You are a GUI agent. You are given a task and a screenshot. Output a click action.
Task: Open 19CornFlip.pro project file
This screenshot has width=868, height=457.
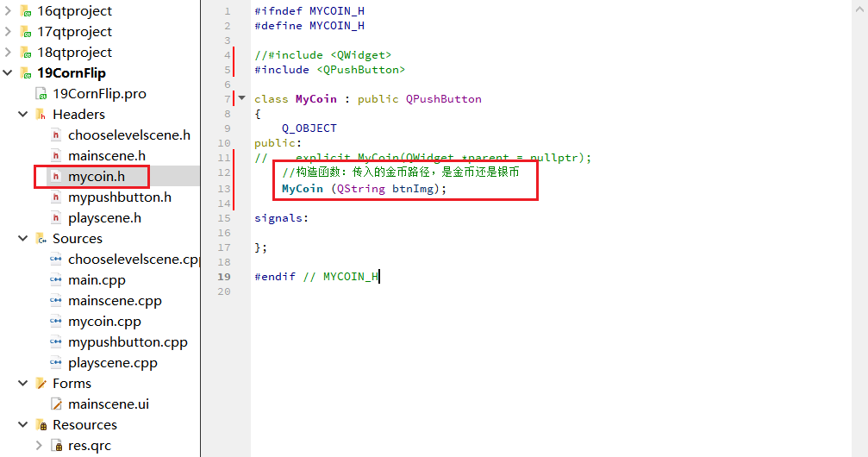coord(99,94)
